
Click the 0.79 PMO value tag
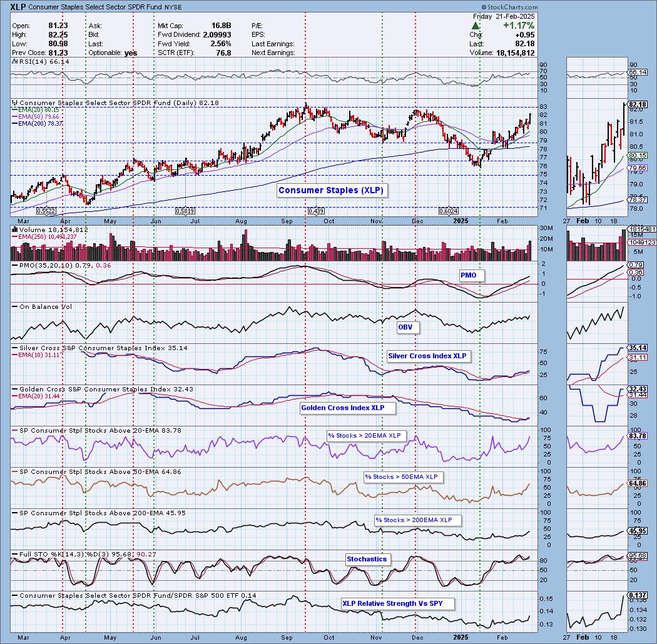636,265
